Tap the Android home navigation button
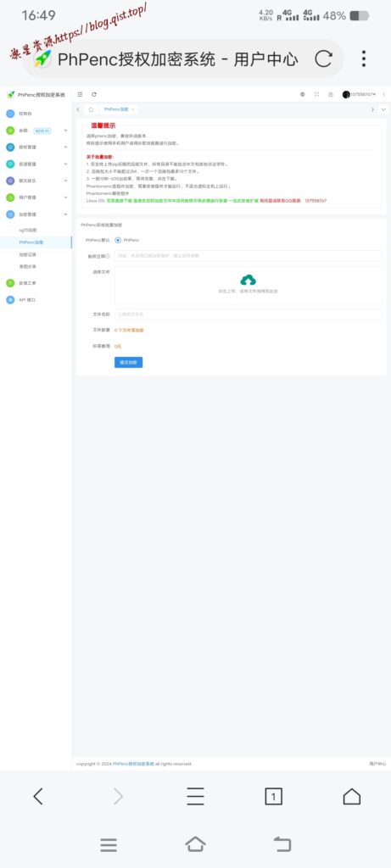The width and height of the screenshot is (391, 868). 195,844
